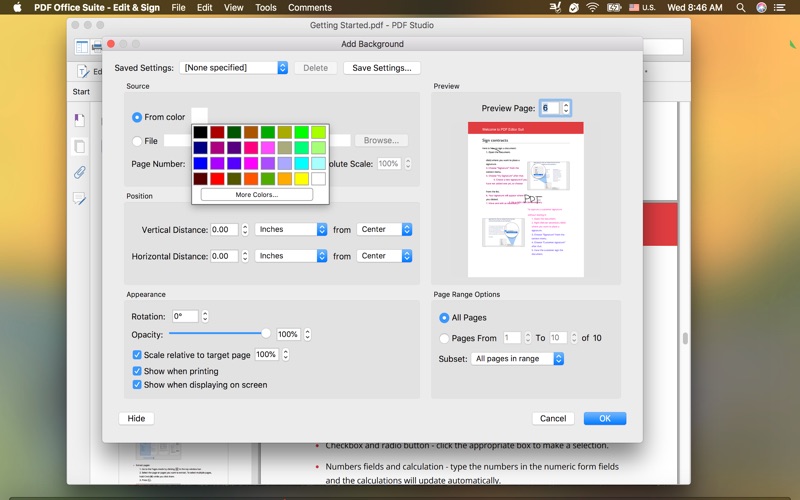Select the All Pages radio button

[444, 318]
